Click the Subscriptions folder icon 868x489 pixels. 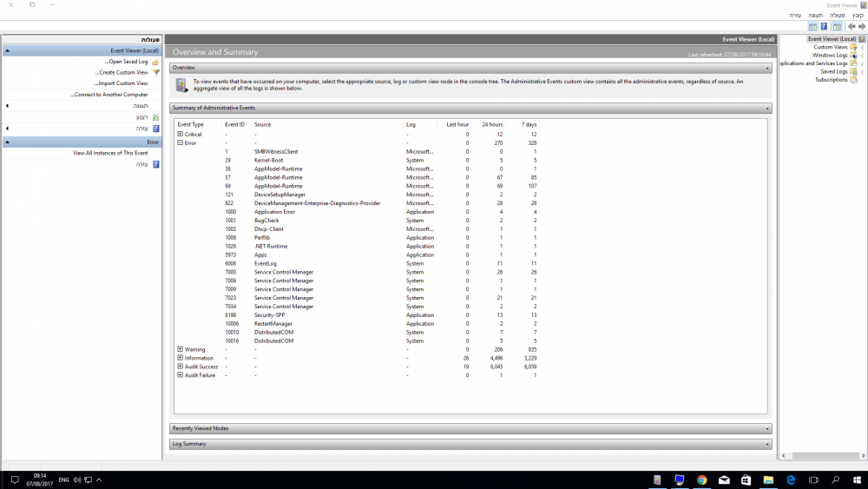pyautogui.click(x=853, y=80)
